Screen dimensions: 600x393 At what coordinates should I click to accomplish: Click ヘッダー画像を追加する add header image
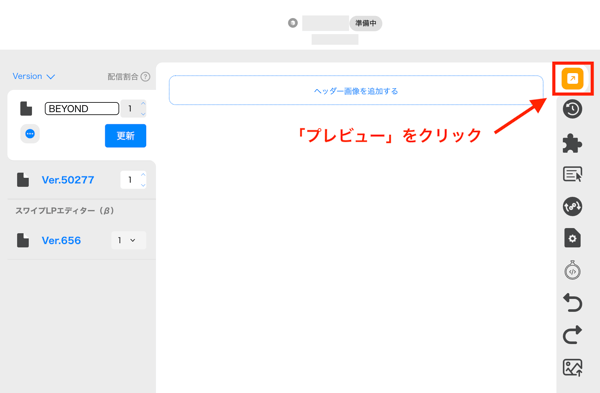pos(356,90)
